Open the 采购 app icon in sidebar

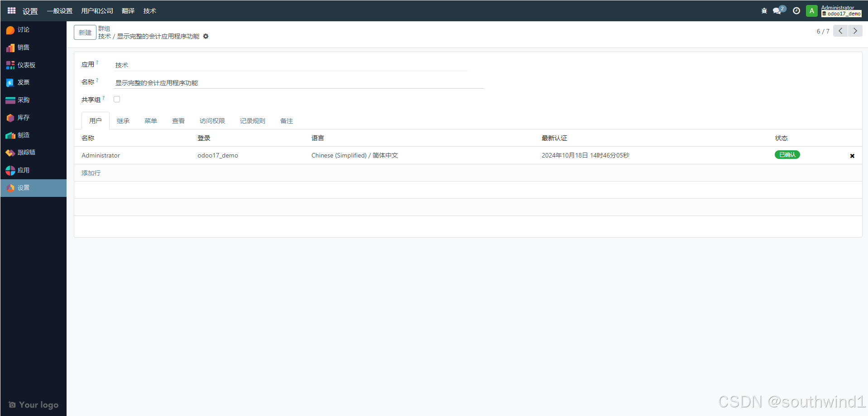(x=10, y=100)
